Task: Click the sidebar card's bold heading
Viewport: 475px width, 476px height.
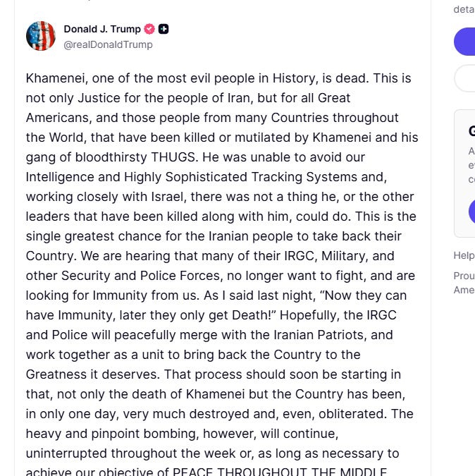Action: 471,131
